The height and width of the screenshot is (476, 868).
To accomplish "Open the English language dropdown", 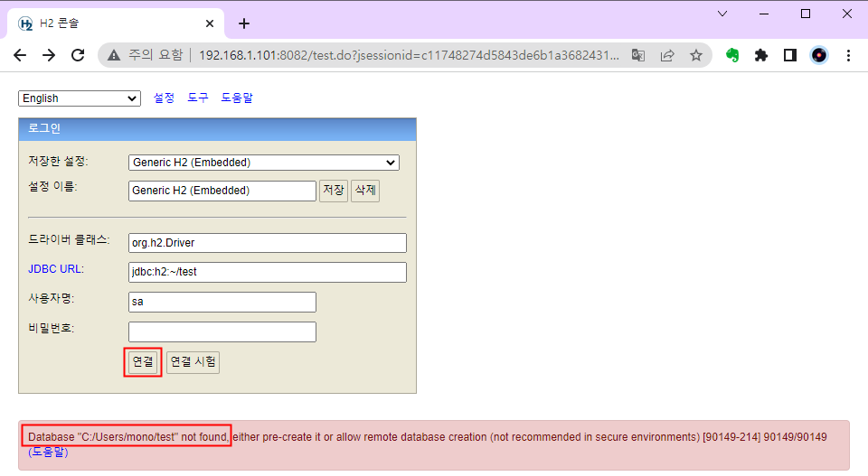I will (x=80, y=98).
